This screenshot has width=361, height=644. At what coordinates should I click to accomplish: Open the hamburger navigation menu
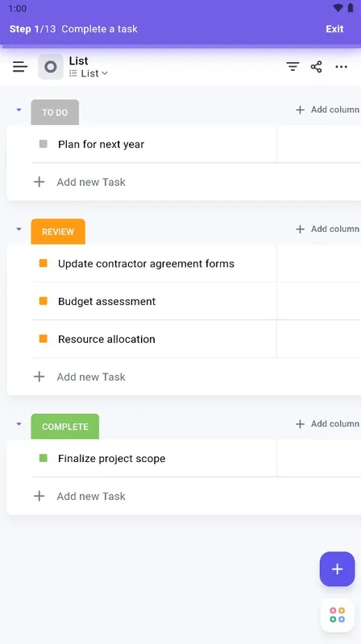pyautogui.click(x=19, y=67)
